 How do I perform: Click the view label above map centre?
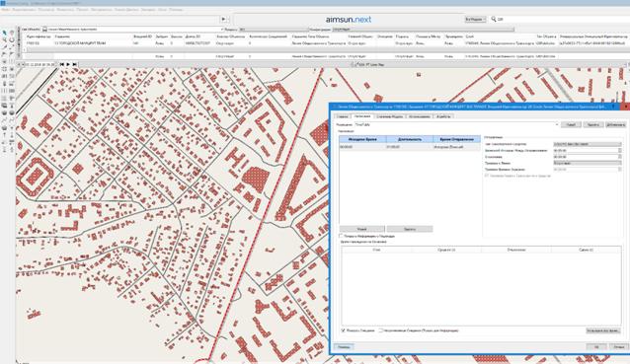[368, 64]
